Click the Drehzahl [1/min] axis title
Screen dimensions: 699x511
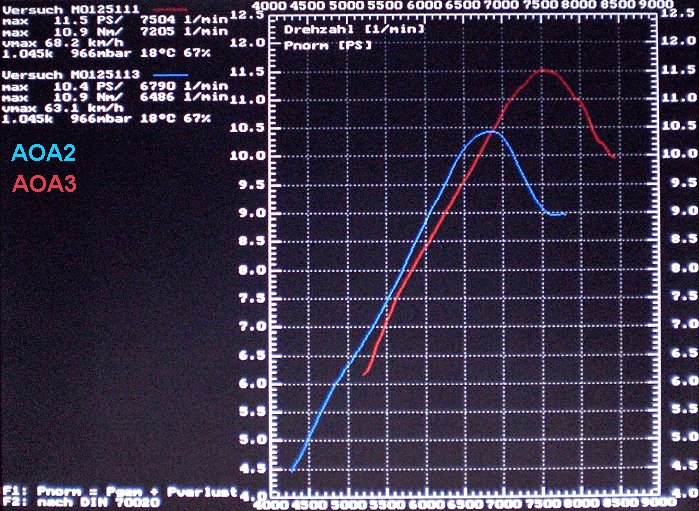point(354,30)
